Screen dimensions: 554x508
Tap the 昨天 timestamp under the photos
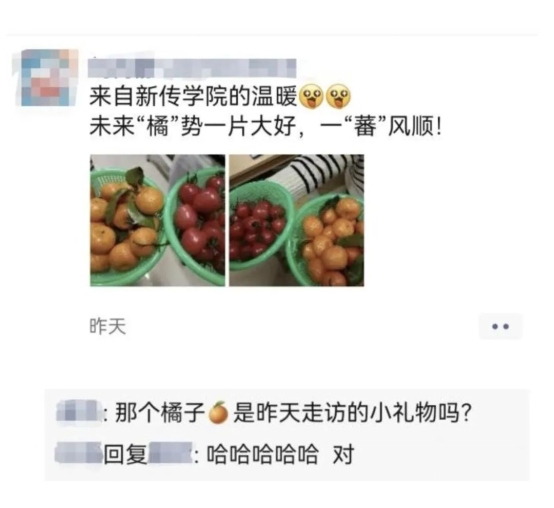coord(107,326)
